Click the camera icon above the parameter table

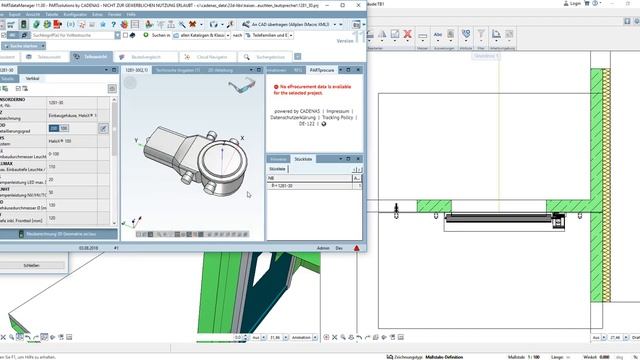point(112,89)
